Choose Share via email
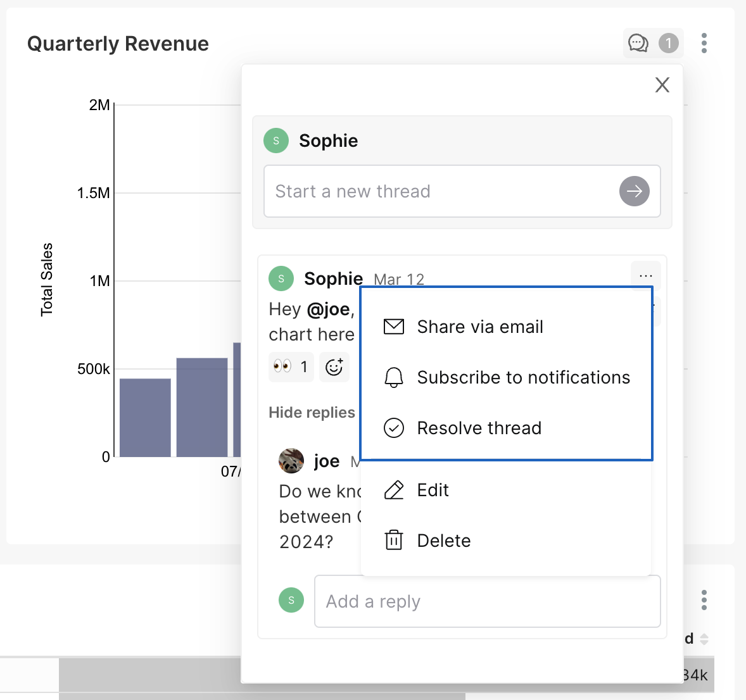The width and height of the screenshot is (746, 700). coord(506,327)
